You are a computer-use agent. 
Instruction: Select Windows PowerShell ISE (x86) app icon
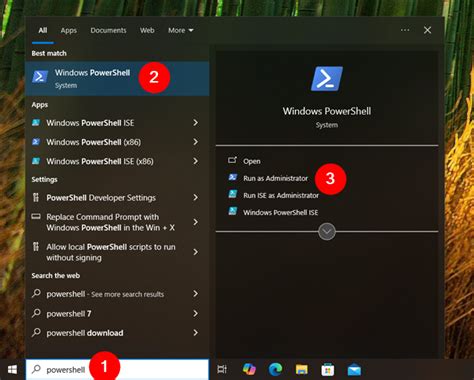coord(36,161)
